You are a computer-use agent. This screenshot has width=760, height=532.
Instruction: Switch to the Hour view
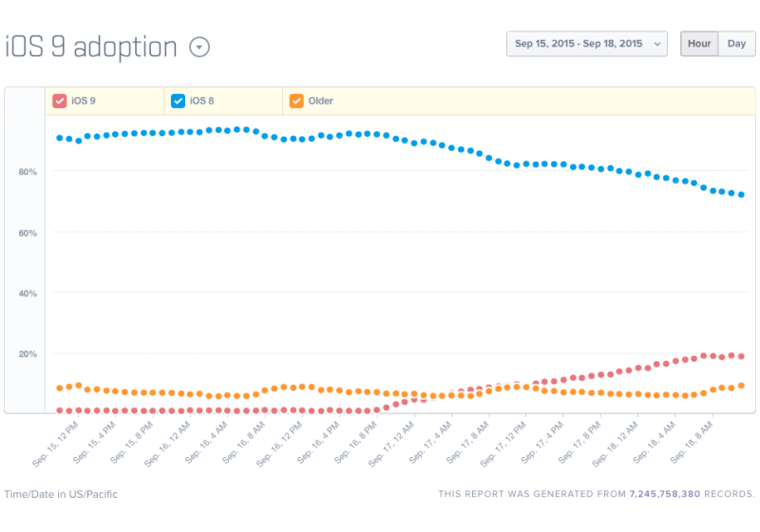coord(699,44)
